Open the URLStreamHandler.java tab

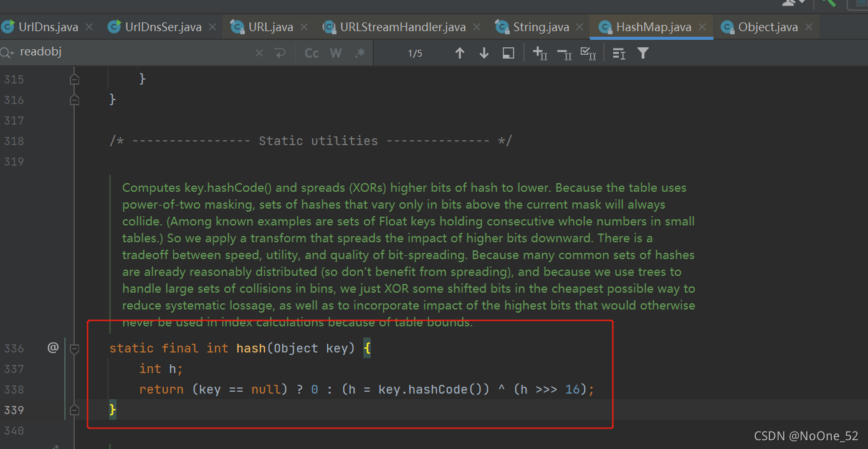(x=403, y=27)
